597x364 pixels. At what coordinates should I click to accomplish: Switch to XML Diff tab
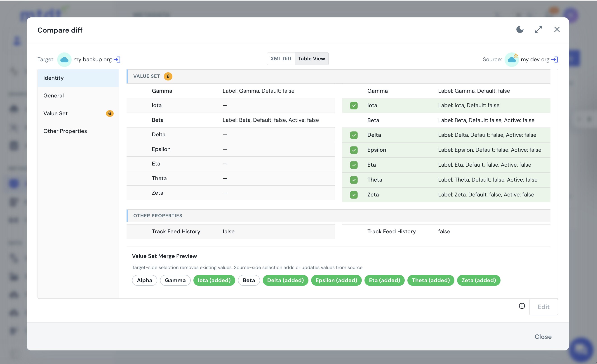281,59
